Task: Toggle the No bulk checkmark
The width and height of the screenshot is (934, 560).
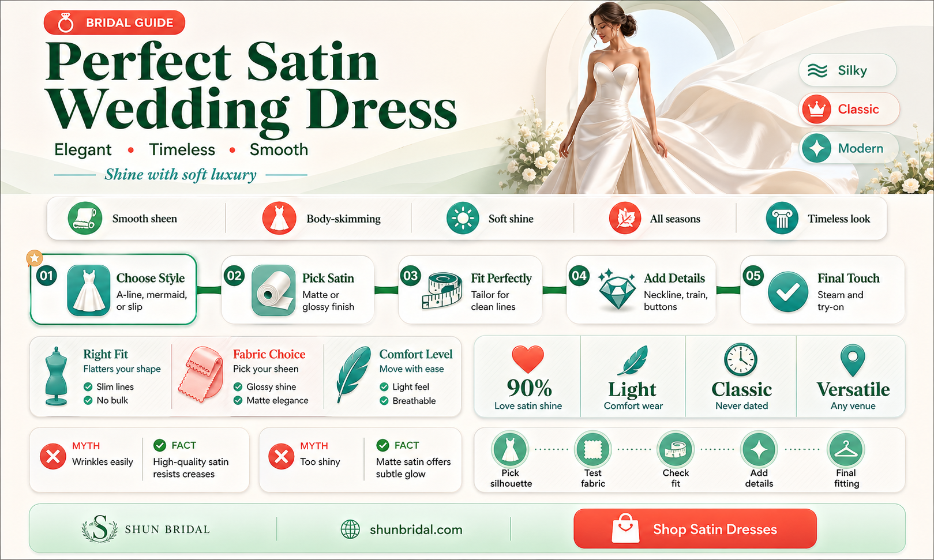Action: [x=88, y=400]
